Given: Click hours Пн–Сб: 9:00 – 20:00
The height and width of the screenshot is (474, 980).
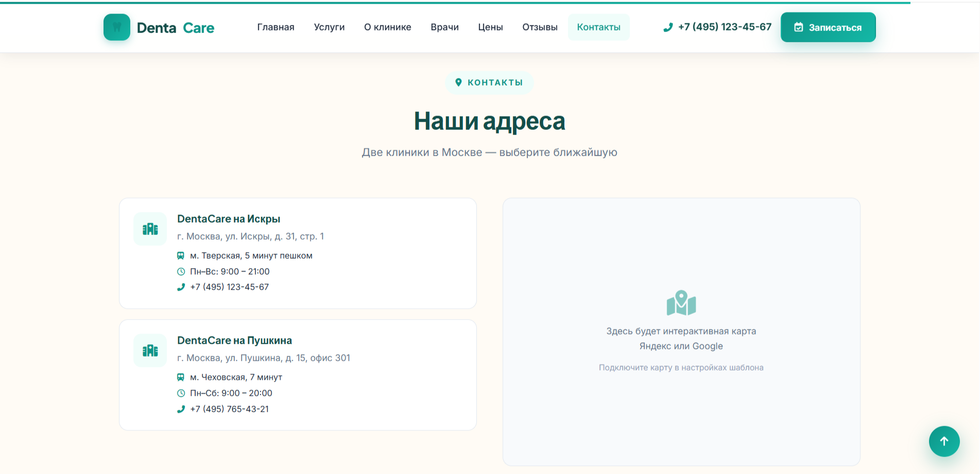Looking at the screenshot, I should coord(231,393).
